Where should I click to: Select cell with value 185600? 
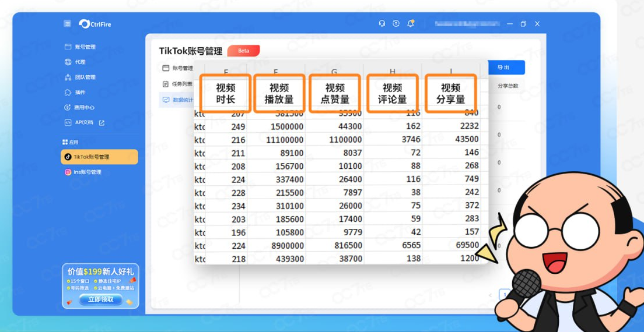pyautogui.click(x=276, y=219)
